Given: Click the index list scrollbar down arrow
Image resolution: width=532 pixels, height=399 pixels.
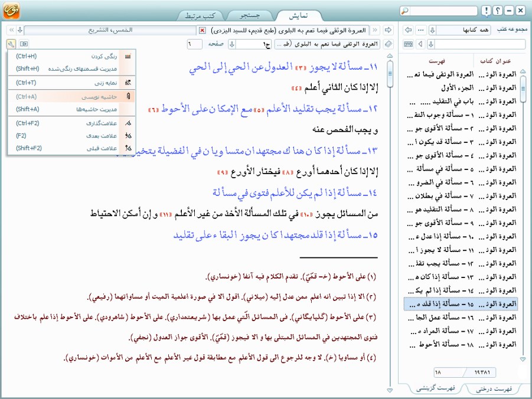Looking at the screenshot, I should pyautogui.click(x=523, y=359).
